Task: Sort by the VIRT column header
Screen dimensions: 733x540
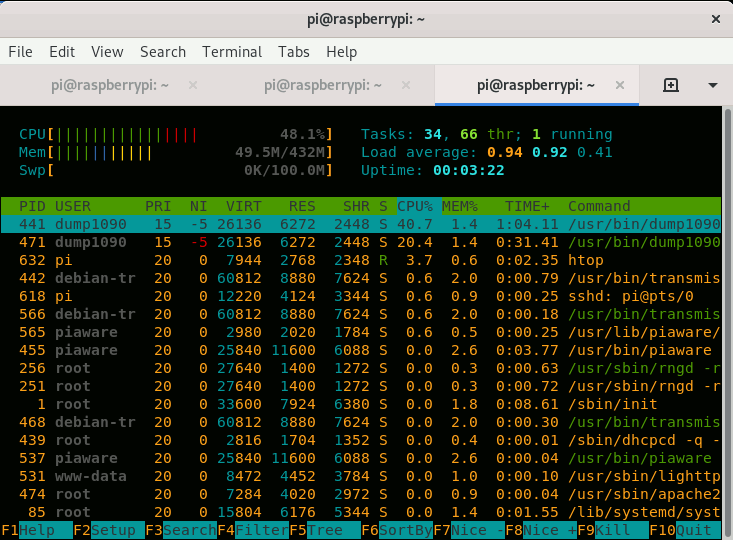Action: coord(244,206)
